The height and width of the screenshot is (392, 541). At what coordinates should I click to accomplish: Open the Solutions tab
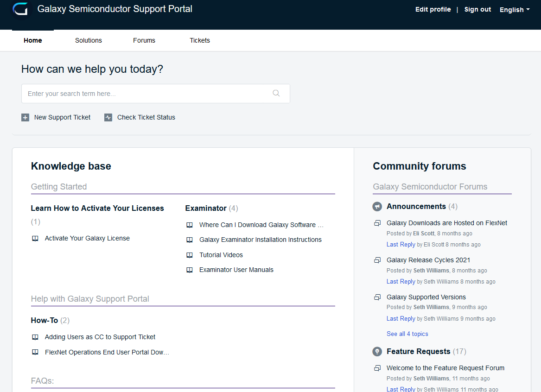click(x=89, y=40)
